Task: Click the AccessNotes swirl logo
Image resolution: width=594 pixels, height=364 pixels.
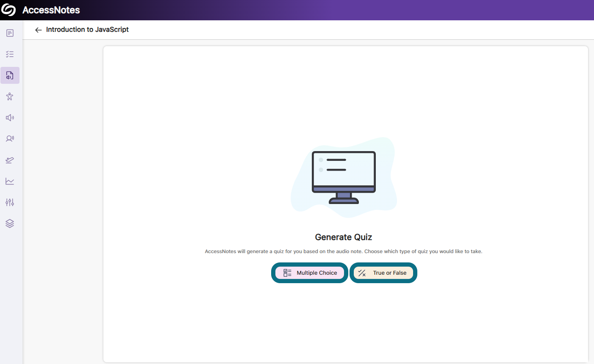Action: point(8,10)
